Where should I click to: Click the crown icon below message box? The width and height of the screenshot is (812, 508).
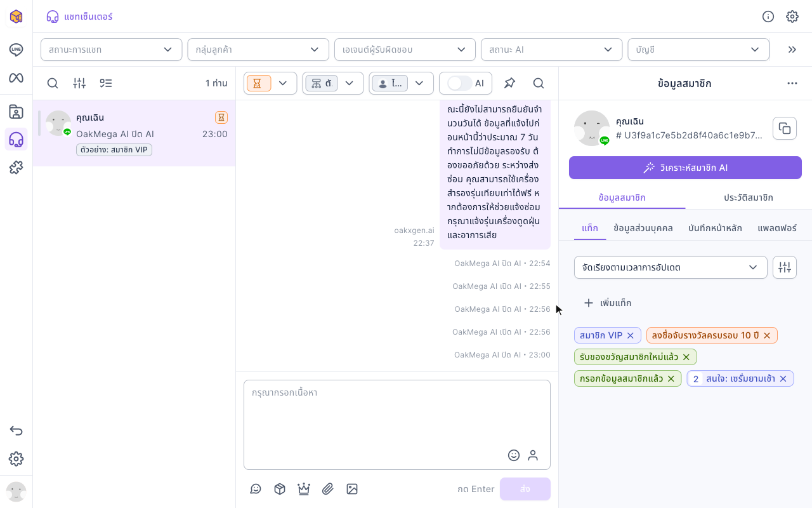pos(304,489)
